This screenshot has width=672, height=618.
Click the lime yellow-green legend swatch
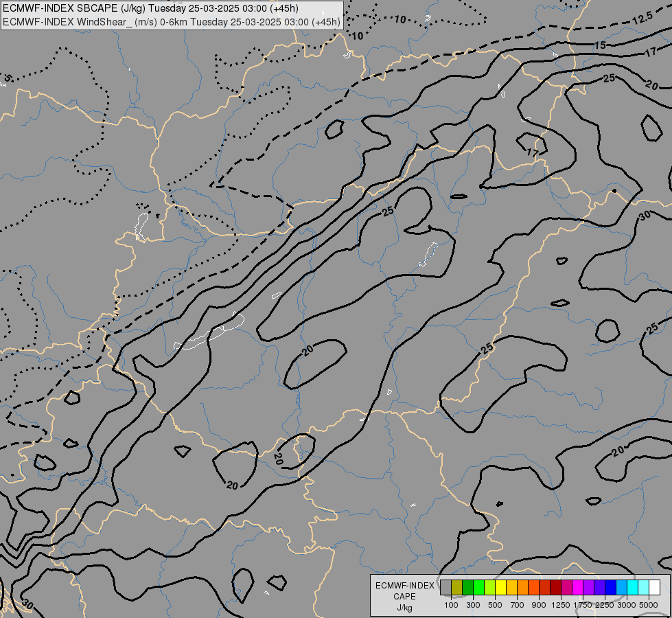(490, 588)
